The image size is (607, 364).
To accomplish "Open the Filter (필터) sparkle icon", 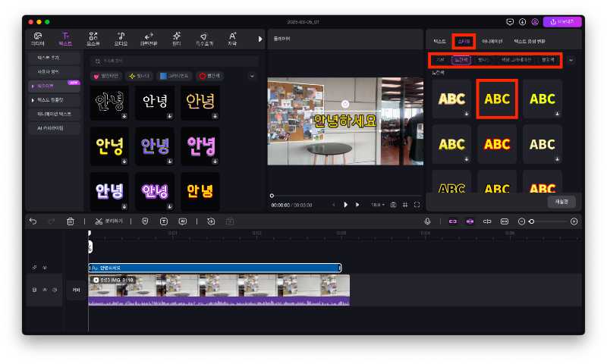I will point(177,39).
